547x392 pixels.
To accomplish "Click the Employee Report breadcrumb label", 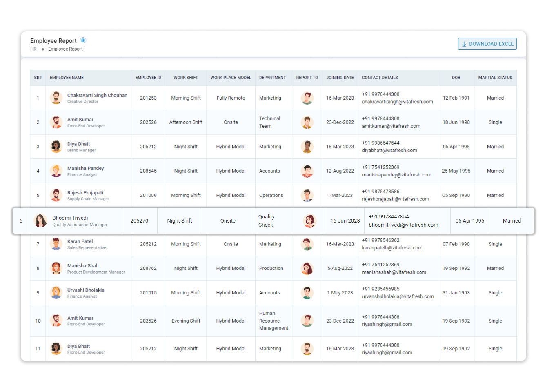I will pyautogui.click(x=65, y=49).
